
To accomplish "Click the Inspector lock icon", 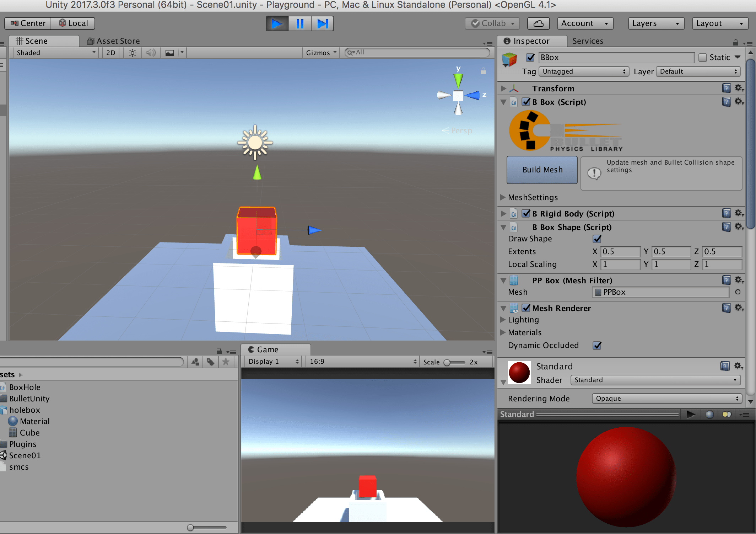I will click(x=735, y=42).
